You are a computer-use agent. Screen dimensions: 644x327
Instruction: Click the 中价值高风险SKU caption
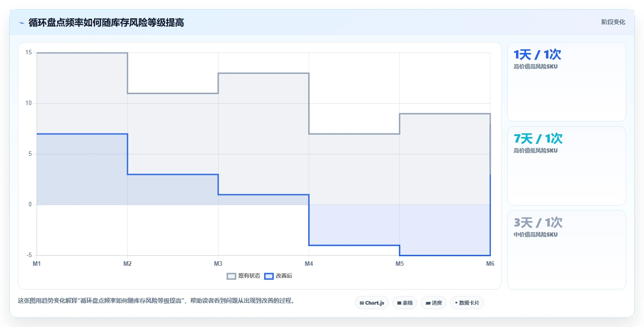tap(536, 235)
